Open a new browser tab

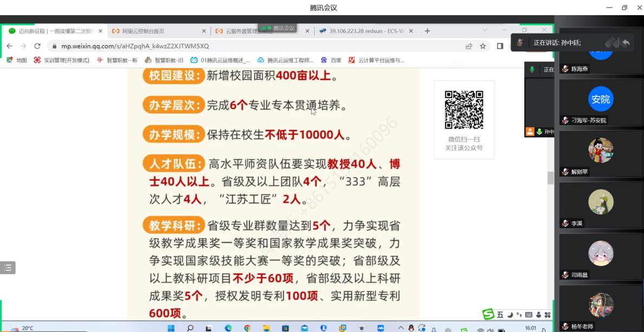(427, 31)
